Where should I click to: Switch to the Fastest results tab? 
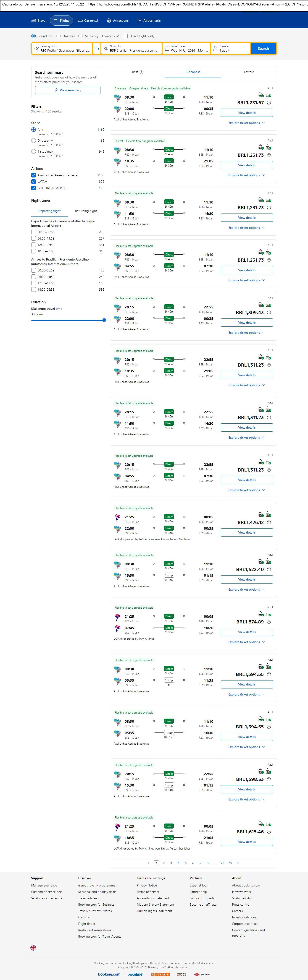[x=249, y=72]
